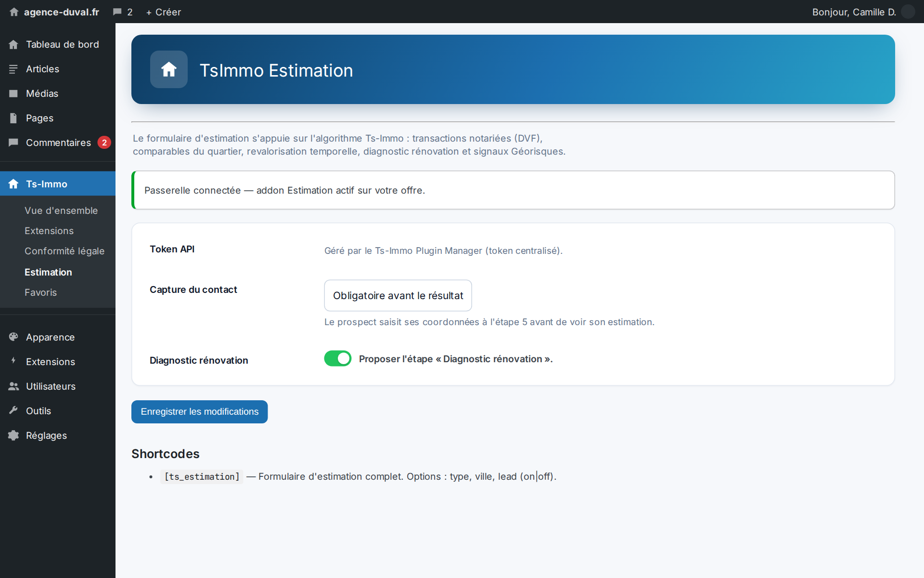Open the Apparence menu
Image resolution: width=924 pixels, height=578 pixels.
[58, 337]
